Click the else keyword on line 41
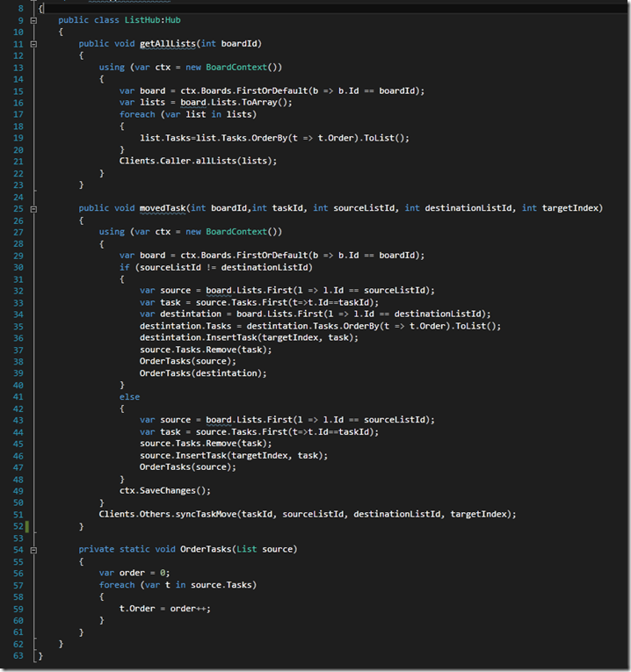The height and width of the screenshot is (672, 631). [x=129, y=397]
